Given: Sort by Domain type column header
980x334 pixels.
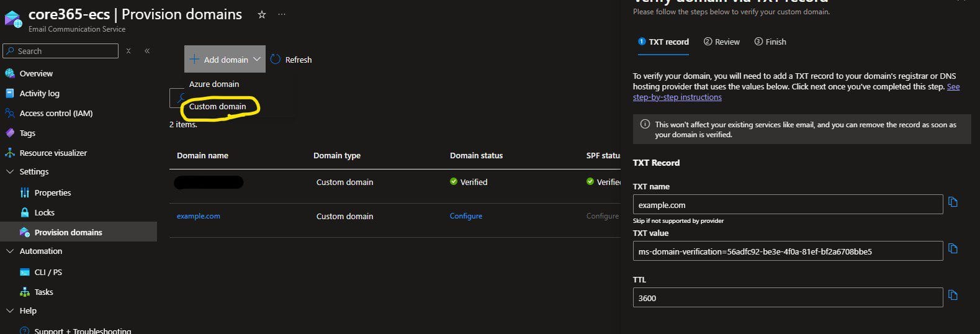Looking at the screenshot, I should (x=337, y=155).
